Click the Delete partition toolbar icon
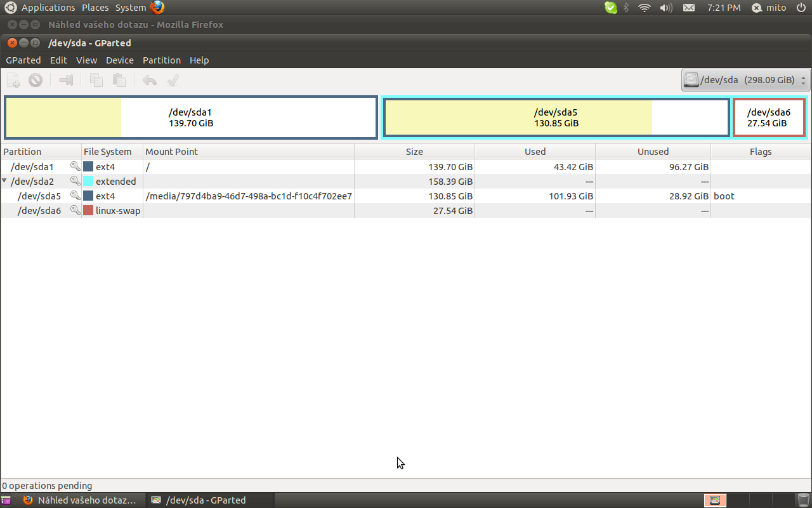Viewport: 812px width, 508px height. (36, 80)
